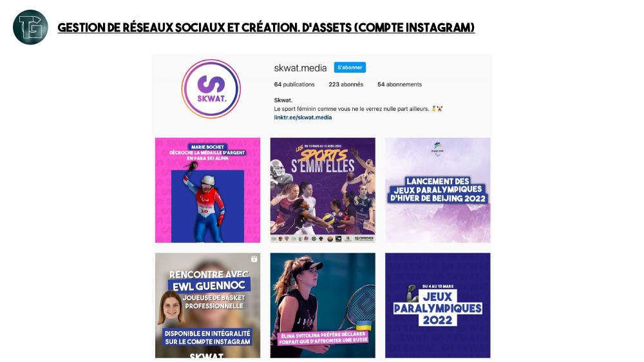This screenshot has height=362, width=644.
Task: Open the Sports S'emm'elles poster post
Action: click(x=323, y=190)
